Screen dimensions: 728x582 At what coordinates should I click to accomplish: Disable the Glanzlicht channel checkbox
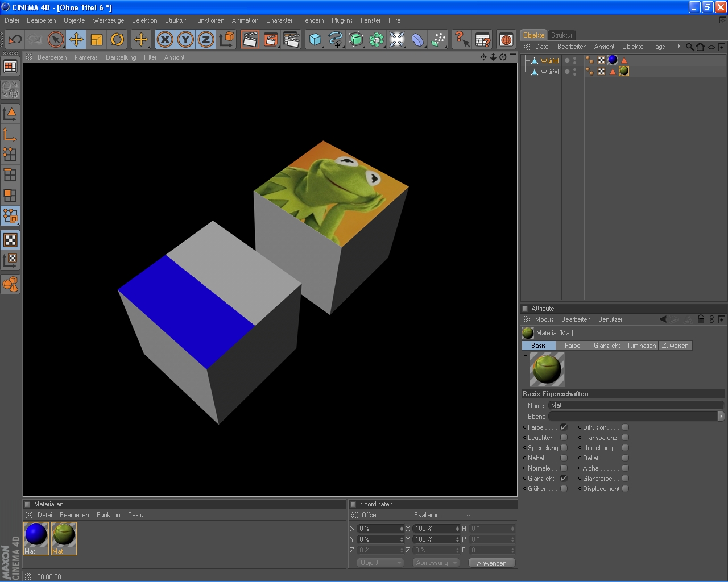[x=564, y=479]
